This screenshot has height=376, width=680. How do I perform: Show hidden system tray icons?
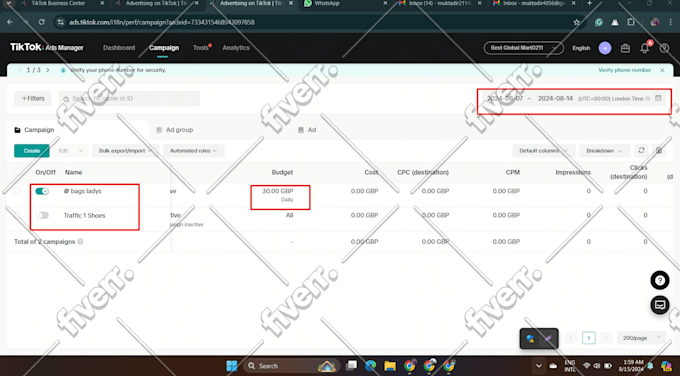tap(539, 366)
